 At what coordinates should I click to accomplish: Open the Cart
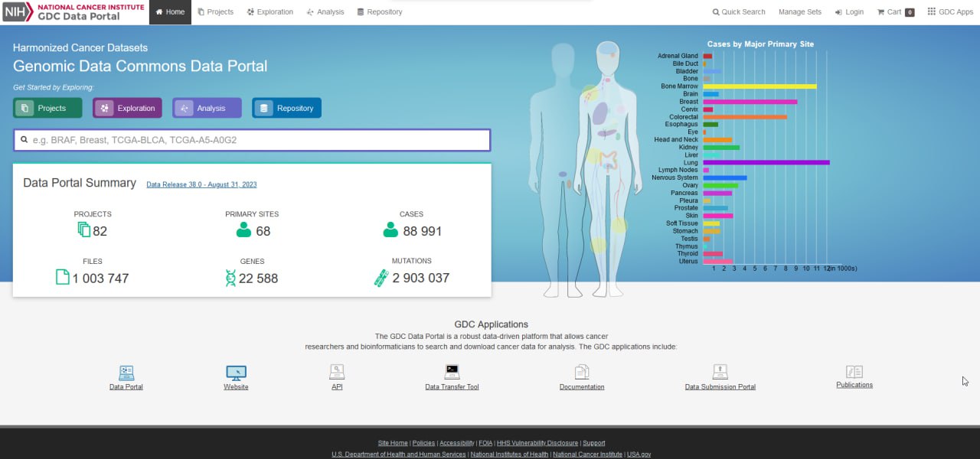click(895, 12)
